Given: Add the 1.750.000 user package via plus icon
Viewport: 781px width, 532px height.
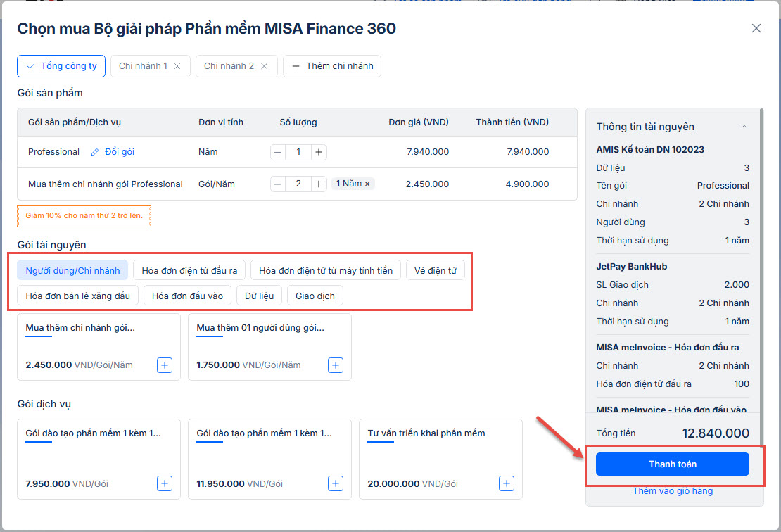Looking at the screenshot, I should coord(336,365).
